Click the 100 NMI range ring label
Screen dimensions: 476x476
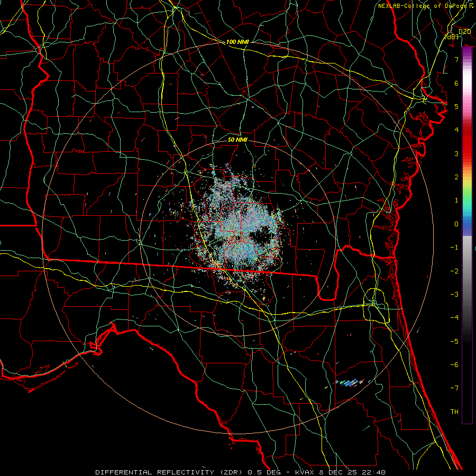[x=237, y=42]
